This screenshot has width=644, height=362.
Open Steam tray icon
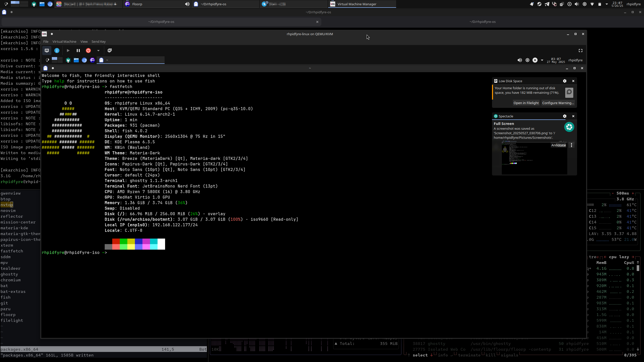point(539,4)
